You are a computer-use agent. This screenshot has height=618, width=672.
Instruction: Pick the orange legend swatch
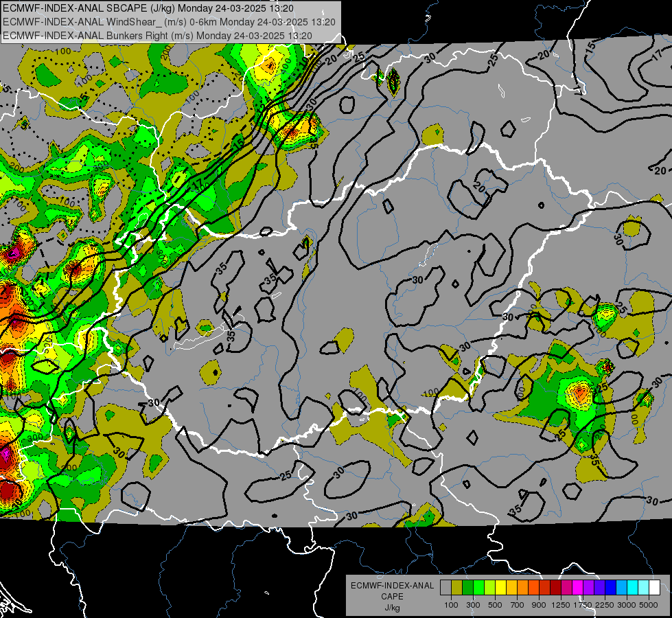click(x=522, y=587)
